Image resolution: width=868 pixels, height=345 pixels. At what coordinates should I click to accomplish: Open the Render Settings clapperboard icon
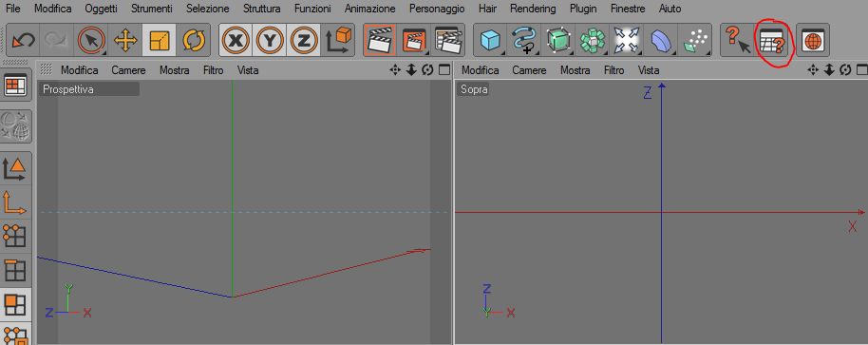[x=448, y=40]
